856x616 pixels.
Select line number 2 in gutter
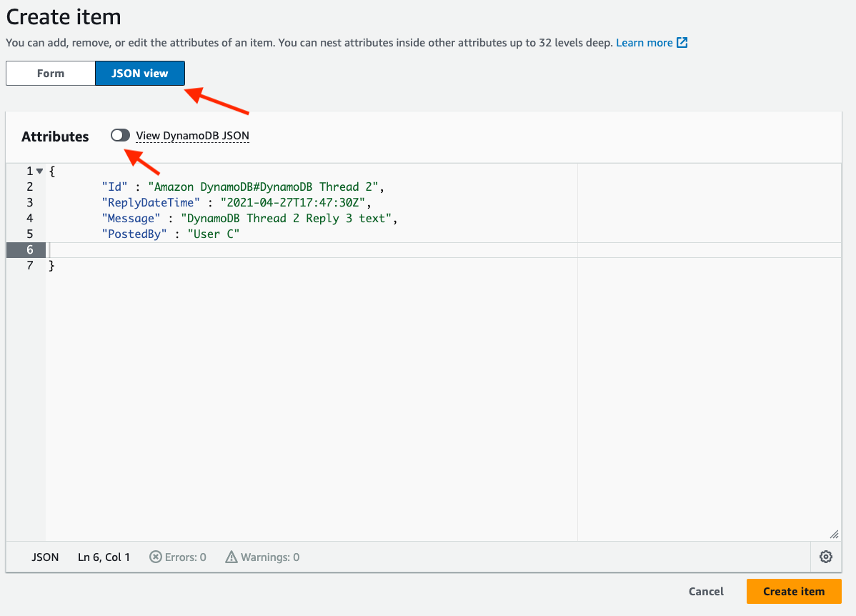(x=29, y=187)
